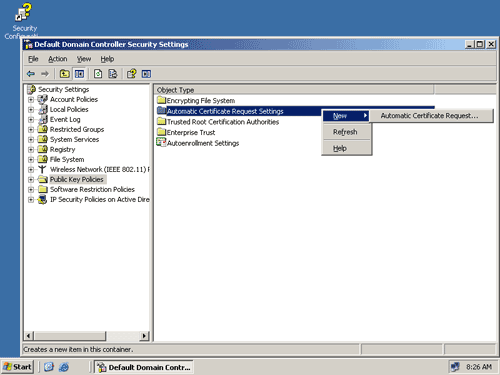Click the Internet Explorer quick launch icon
The image size is (500, 375).
pyautogui.click(x=64, y=367)
